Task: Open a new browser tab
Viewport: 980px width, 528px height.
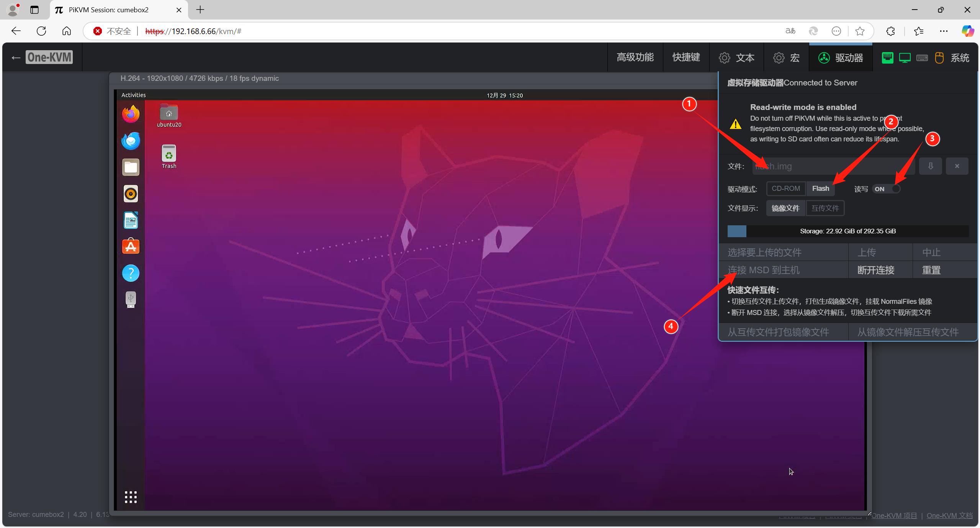Action: (x=200, y=10)
